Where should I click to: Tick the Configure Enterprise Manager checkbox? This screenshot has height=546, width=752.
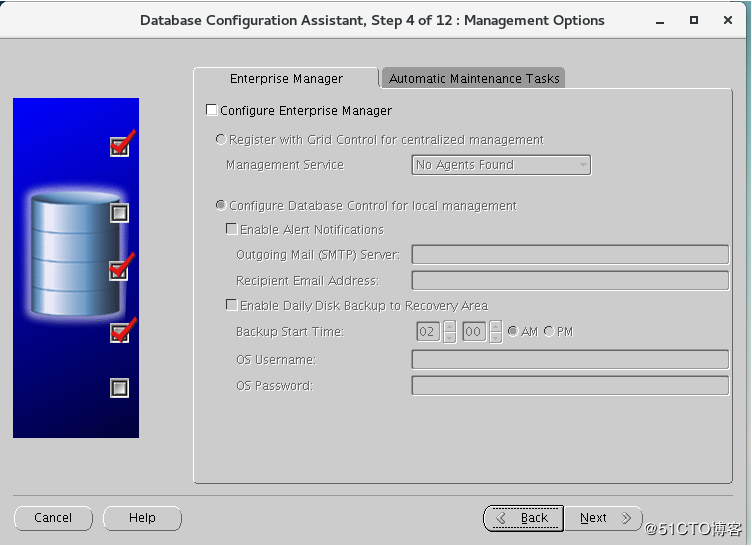[x=212, y=110]
